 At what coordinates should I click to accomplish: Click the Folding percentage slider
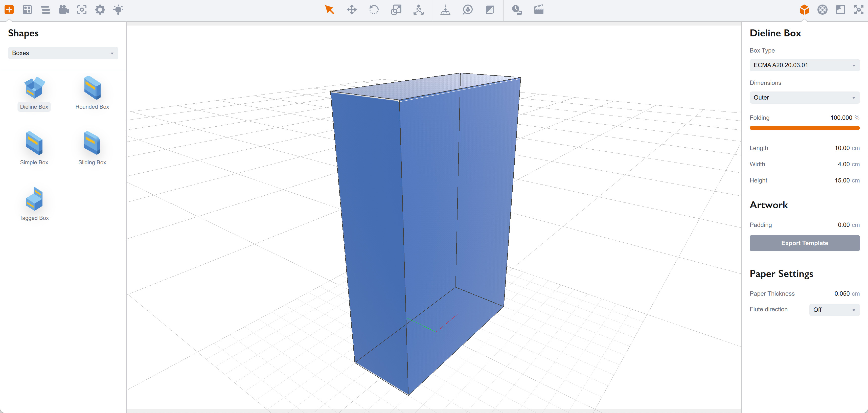(x=804, y=128)
